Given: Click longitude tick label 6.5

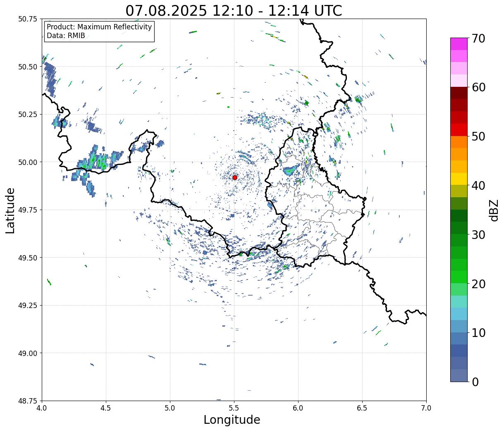Looking at the screenshot, I should click(362, 408).
